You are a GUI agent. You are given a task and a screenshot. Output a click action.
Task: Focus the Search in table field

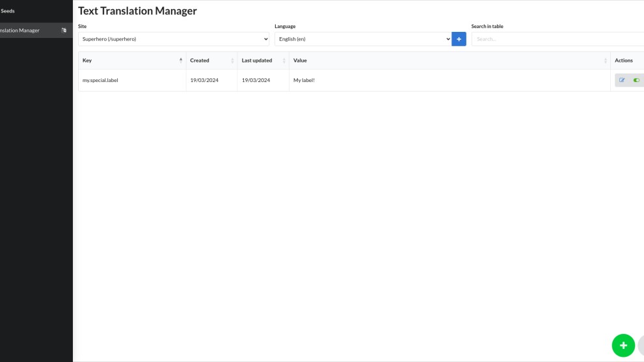tap(557, 39)
